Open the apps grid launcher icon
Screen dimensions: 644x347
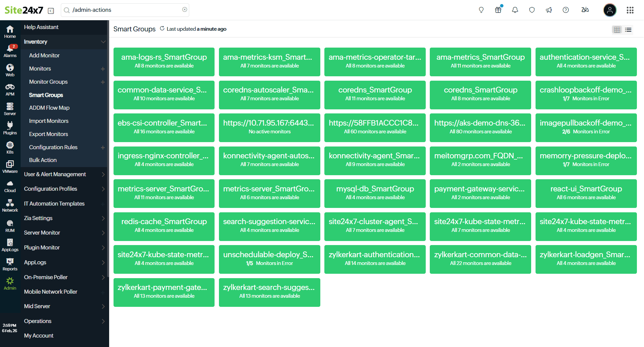click(x=630, y=10)
